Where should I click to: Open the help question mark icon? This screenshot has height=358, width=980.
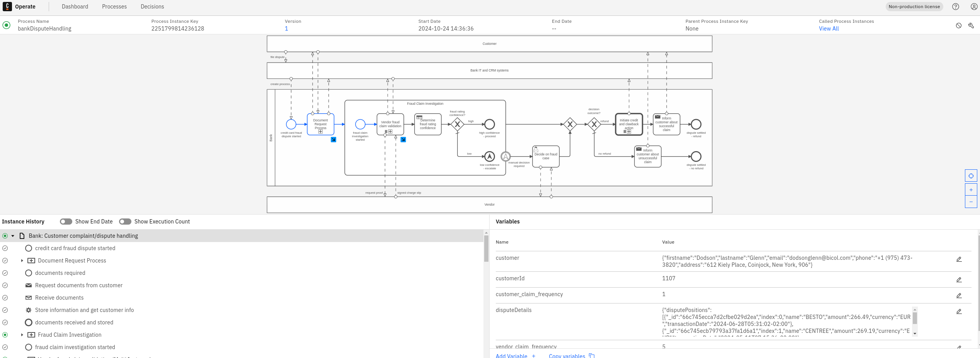[x=956, y=7]
